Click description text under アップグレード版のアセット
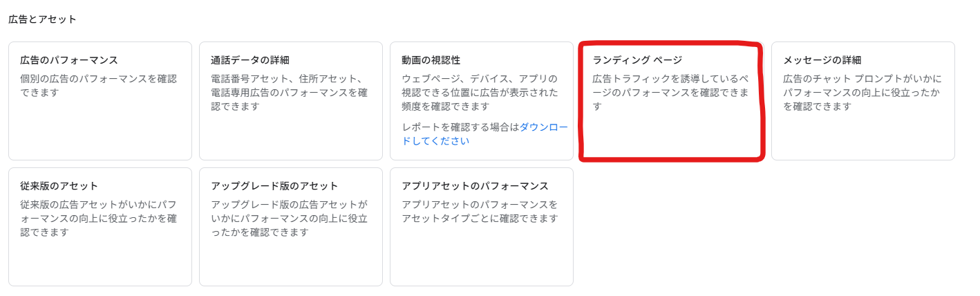 [289, 219]
